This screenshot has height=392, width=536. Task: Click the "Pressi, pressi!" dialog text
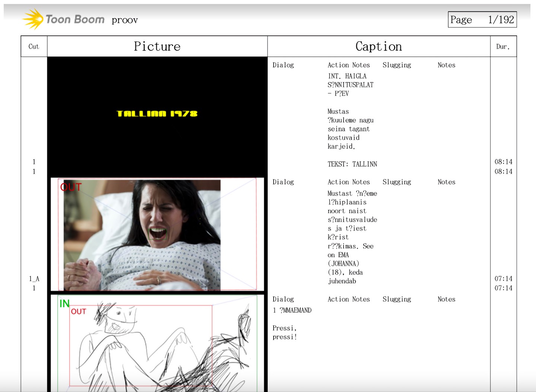coord(285,332)
